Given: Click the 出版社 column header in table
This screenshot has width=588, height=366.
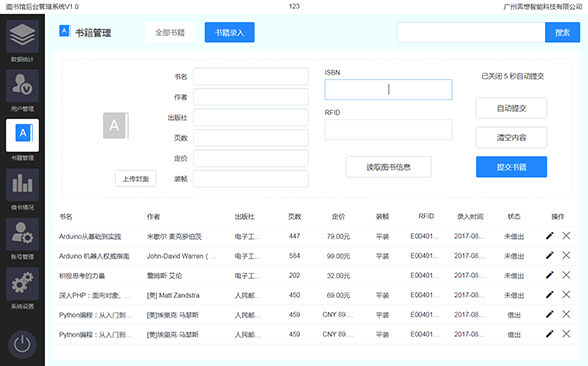Looking at the screenshot, I should pos(244,216).
